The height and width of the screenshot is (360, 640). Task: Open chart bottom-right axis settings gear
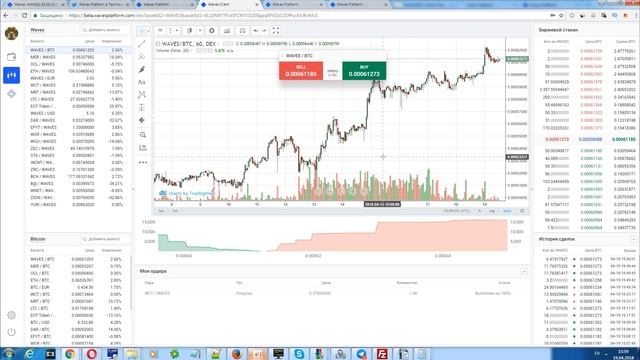tap(522, 211)
